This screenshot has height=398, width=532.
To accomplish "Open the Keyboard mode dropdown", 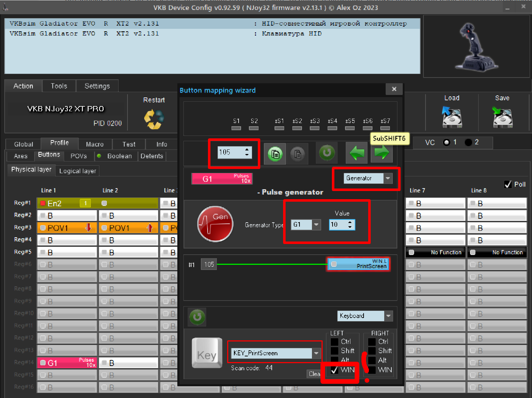I will pos(388,316).
